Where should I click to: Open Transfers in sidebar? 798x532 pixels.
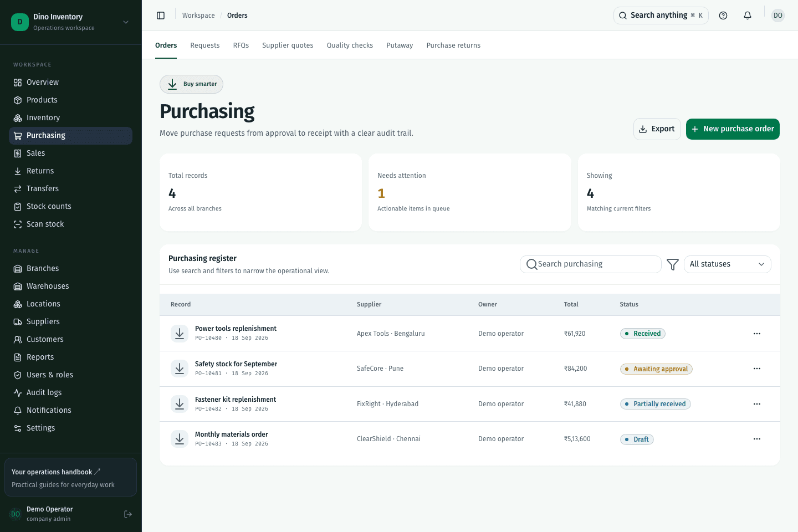pos(70,188)
